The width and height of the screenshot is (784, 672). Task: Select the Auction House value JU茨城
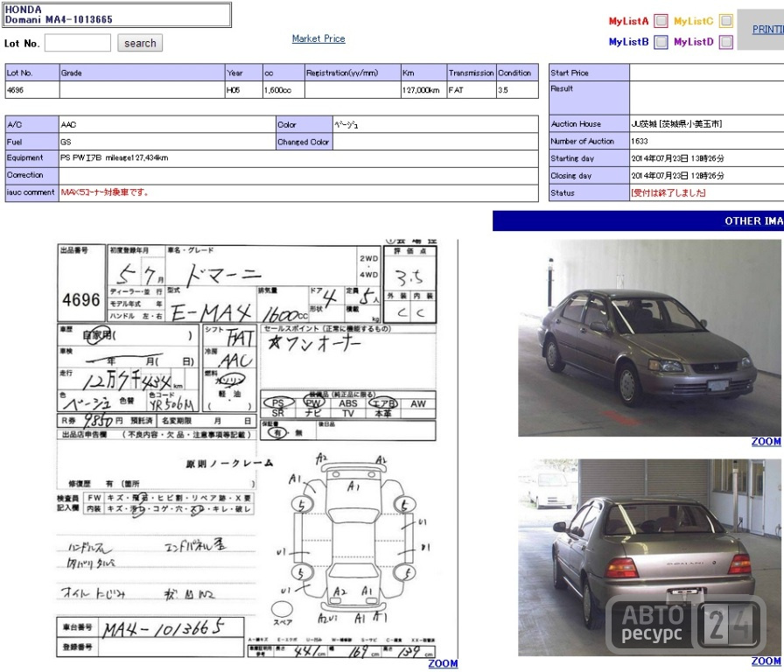676,124
